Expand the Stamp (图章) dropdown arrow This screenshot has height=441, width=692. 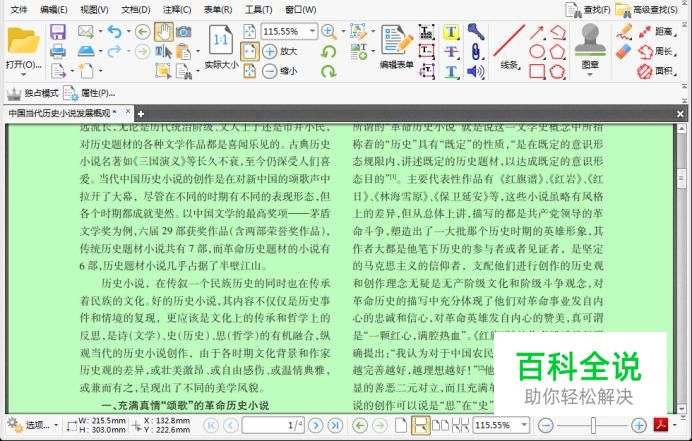coord(590,75)
